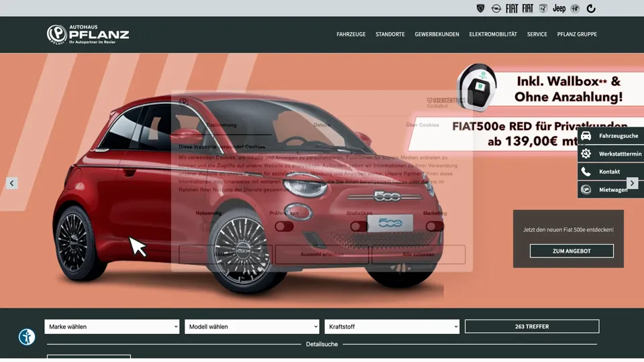
Task: Expand the Detailsuche section
Action: (321, 345)
